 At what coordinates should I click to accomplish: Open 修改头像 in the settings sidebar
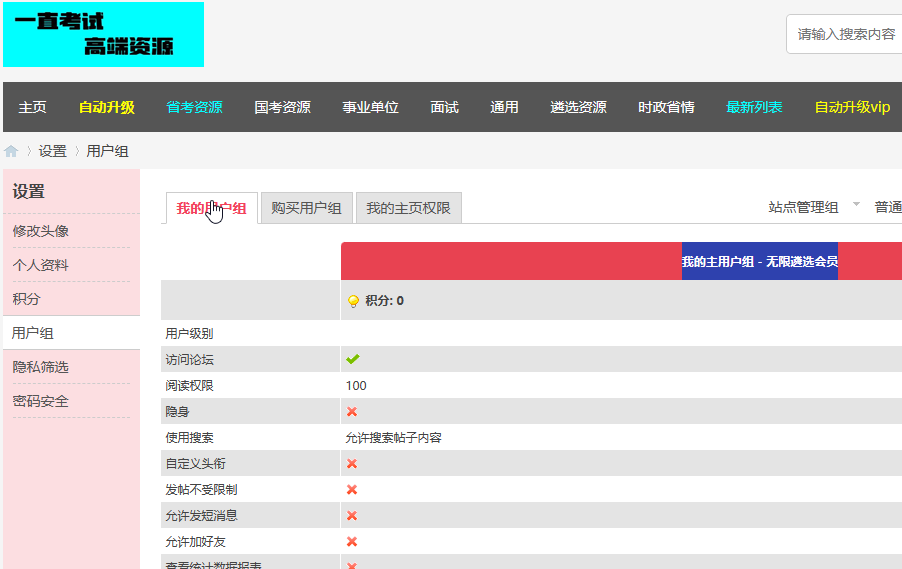[40, 231]
